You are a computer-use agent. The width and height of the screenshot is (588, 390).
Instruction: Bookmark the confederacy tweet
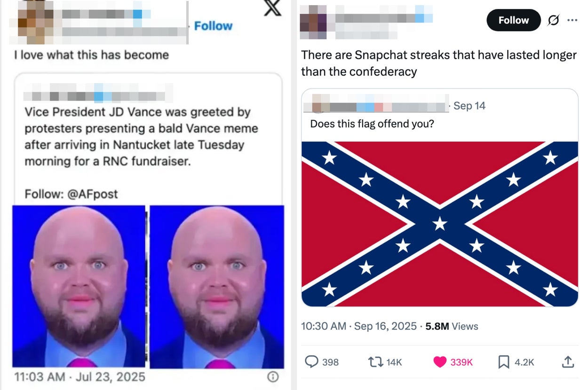pyautogui.click(x=503, y=362)
